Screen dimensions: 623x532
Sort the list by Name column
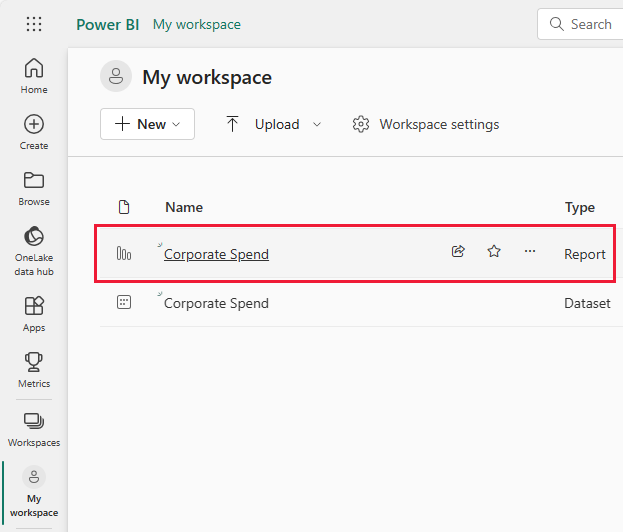184,207
